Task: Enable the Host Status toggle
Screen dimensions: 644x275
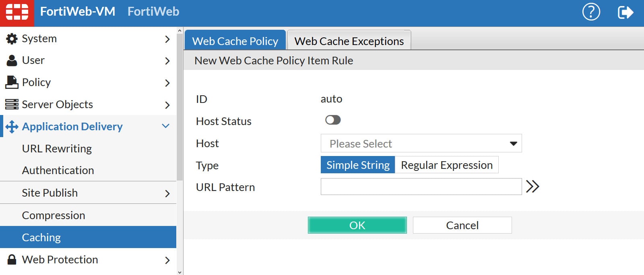Action: click(x=333, y=120)
